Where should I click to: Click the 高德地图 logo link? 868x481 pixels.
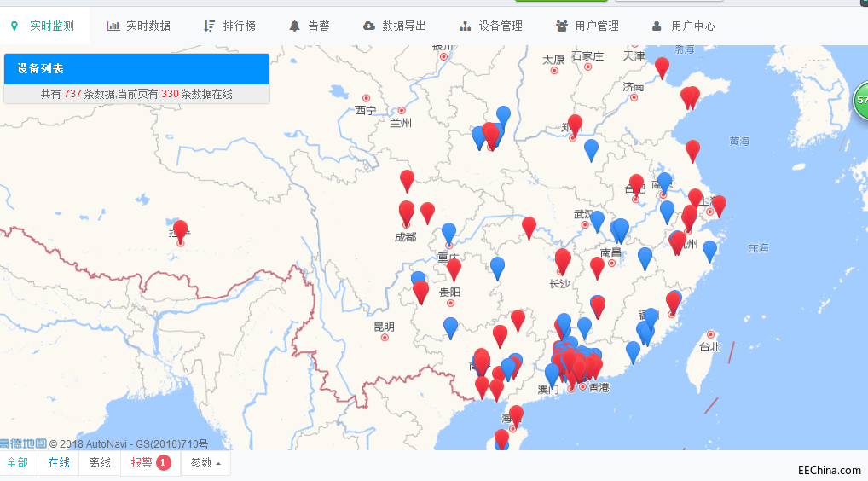[x=23, y=443]
